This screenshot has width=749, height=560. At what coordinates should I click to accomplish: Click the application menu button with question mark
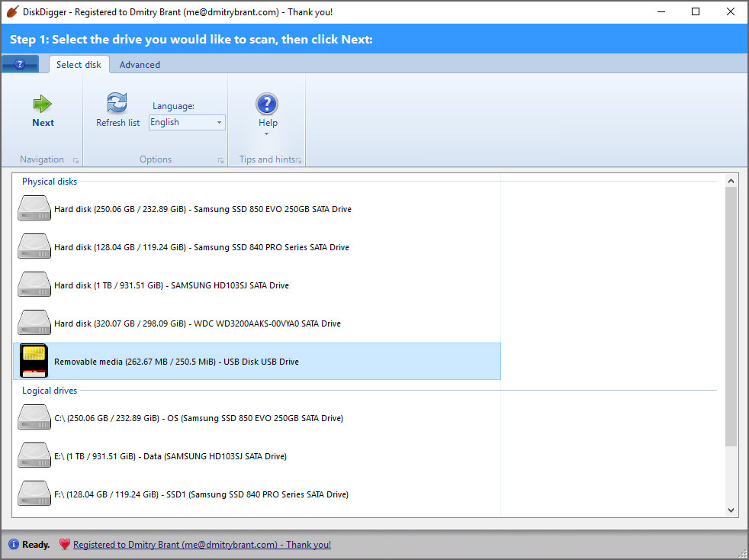20,64
